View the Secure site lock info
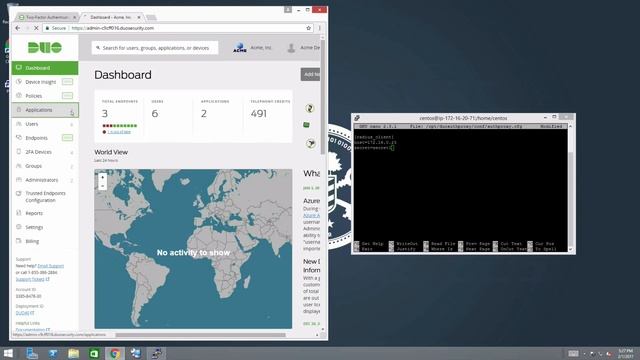640x360 pixels. point(56,28)
